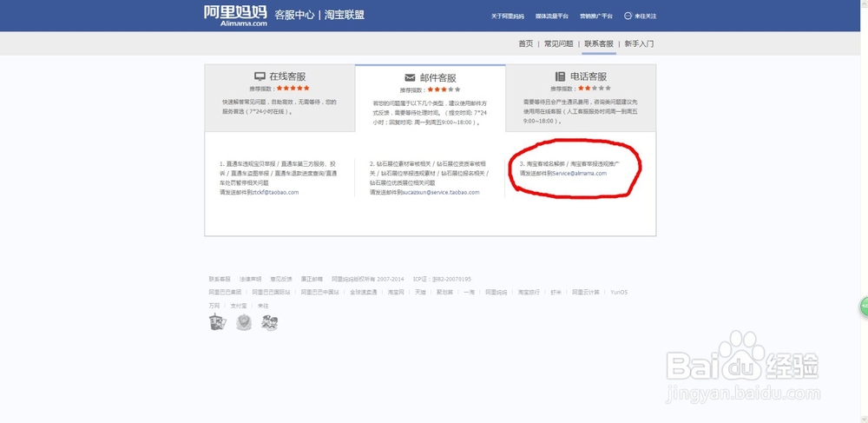Go to 首页 in navigation
This screenshot has height=423, width=868.
[x=525, y=43]
